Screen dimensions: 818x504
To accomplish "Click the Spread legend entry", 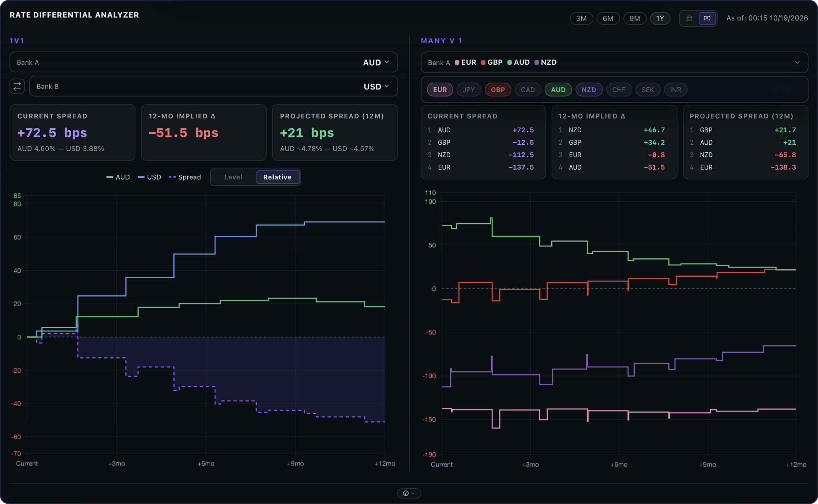I will (x=185, y=177).
